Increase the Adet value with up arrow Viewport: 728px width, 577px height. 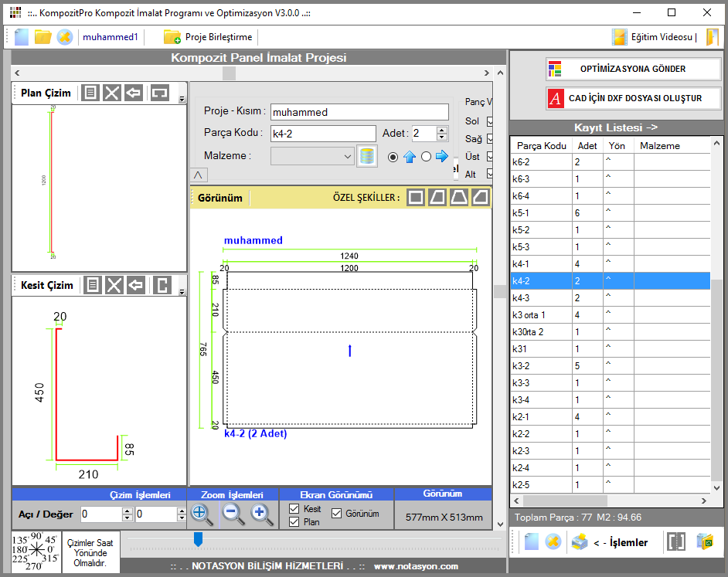[442, 130]
